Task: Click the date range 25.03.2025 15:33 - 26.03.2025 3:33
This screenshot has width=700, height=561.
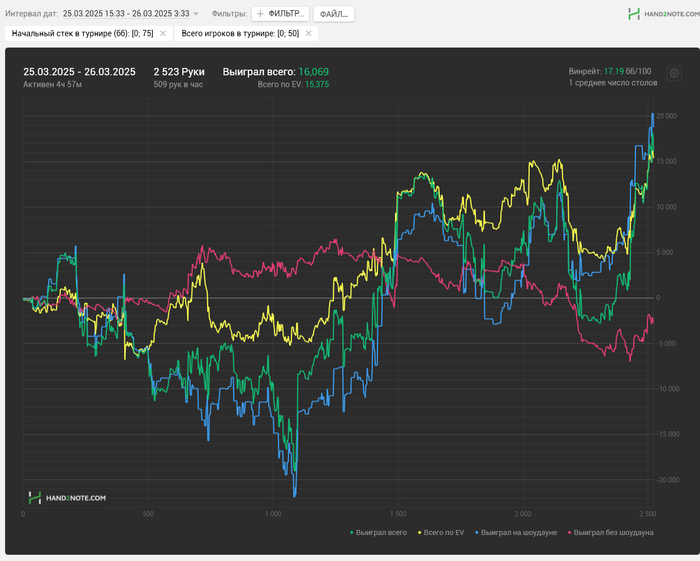Action: point(126,14)
